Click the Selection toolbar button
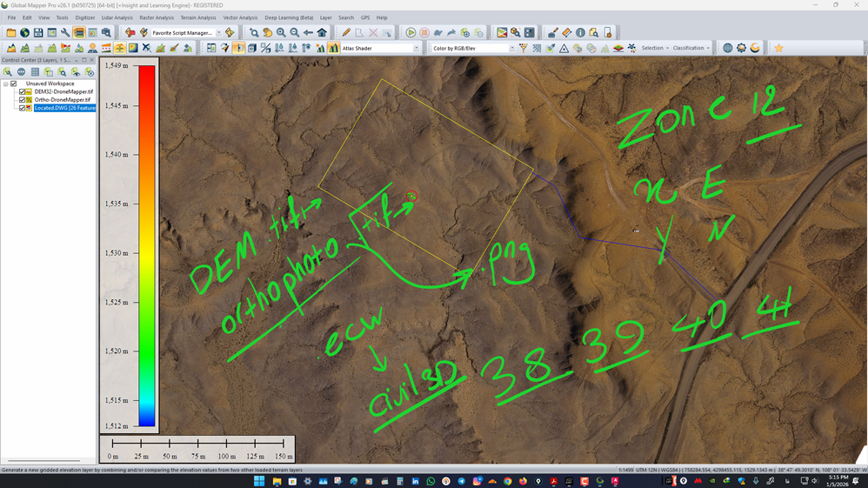868x488 pixels. [x=654, y=49]
